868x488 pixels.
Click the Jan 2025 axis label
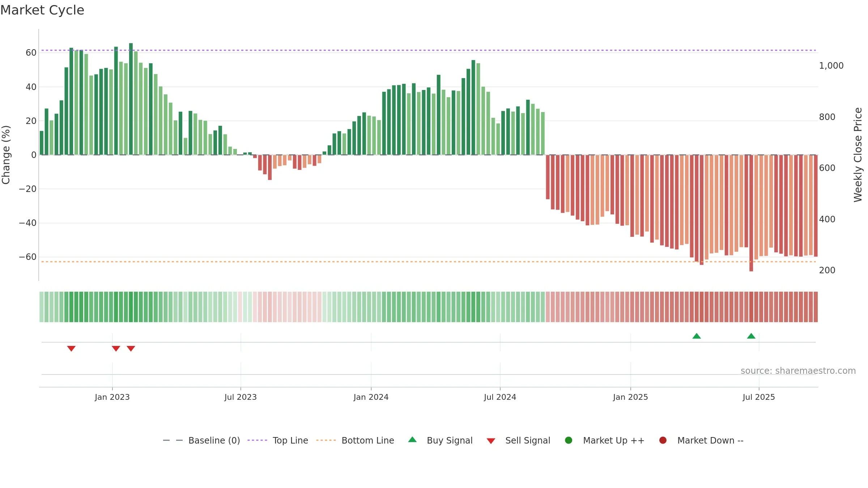pyautogui.click(x=630, y=397)
